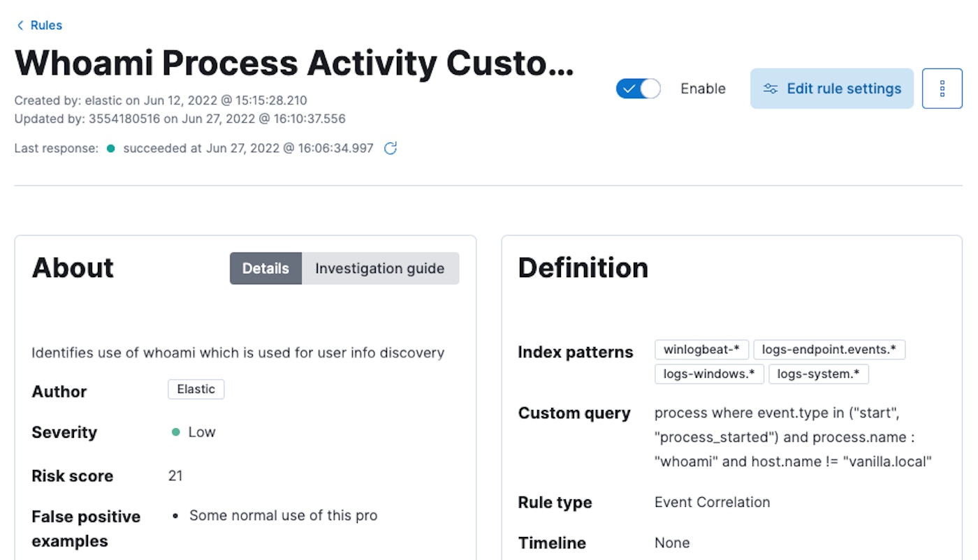This screenshot has height=560, width=978.
Task: Open the vertical three-dot more actions menu
Action: pyautogui.click(x=942, y=89)
